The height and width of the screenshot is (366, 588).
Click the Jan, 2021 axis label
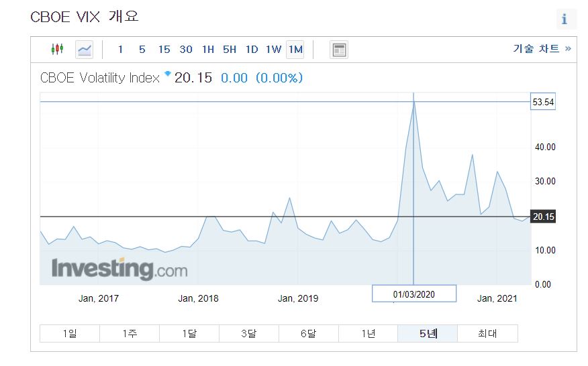click(497, 298)
